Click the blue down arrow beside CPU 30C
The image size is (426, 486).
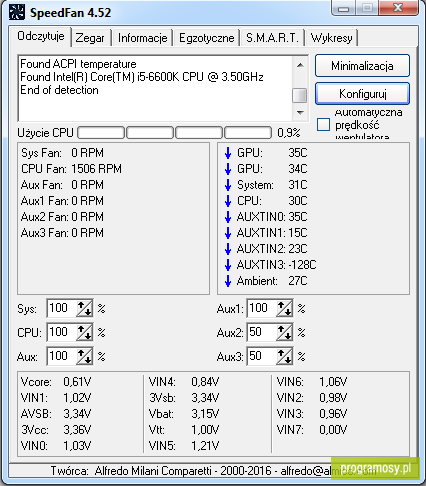pyautogui.click(x=228, y=201)
